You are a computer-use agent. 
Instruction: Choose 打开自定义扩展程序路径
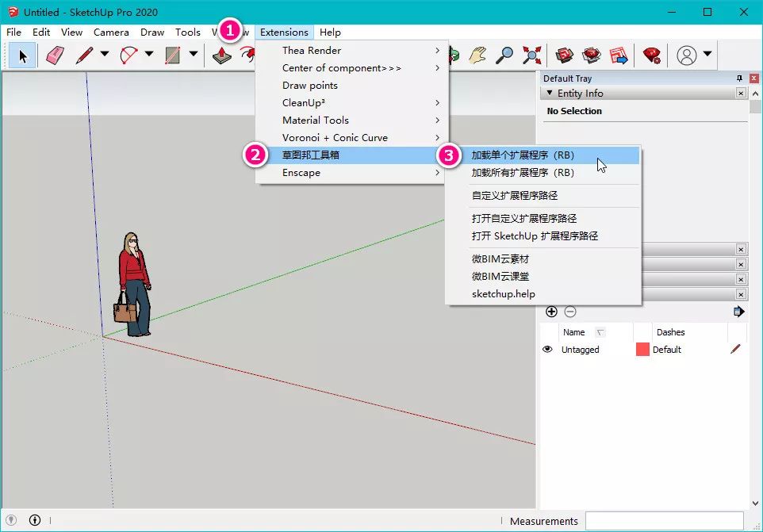click(543, 218)
